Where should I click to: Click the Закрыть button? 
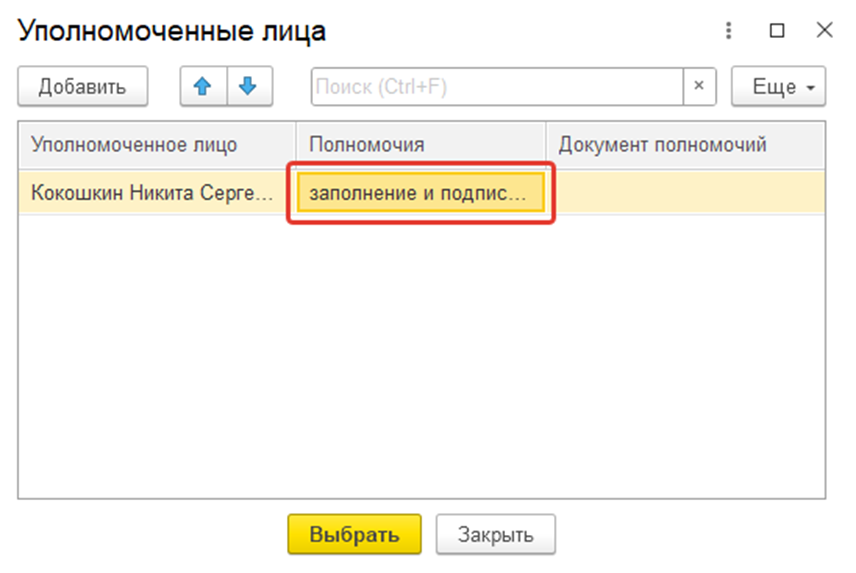(496, 534)
